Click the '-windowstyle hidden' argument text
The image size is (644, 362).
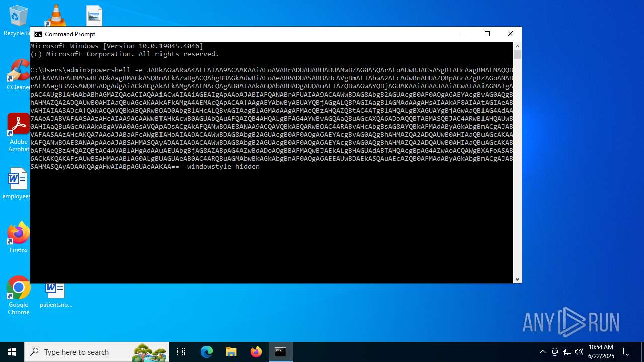point(221,167)
